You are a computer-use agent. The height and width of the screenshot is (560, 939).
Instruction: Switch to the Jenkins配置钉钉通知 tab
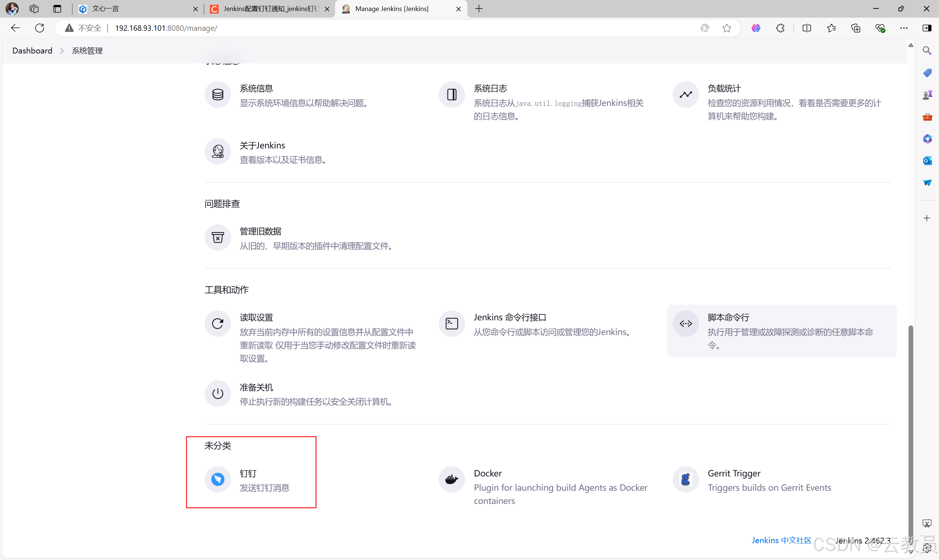point(269,9)
